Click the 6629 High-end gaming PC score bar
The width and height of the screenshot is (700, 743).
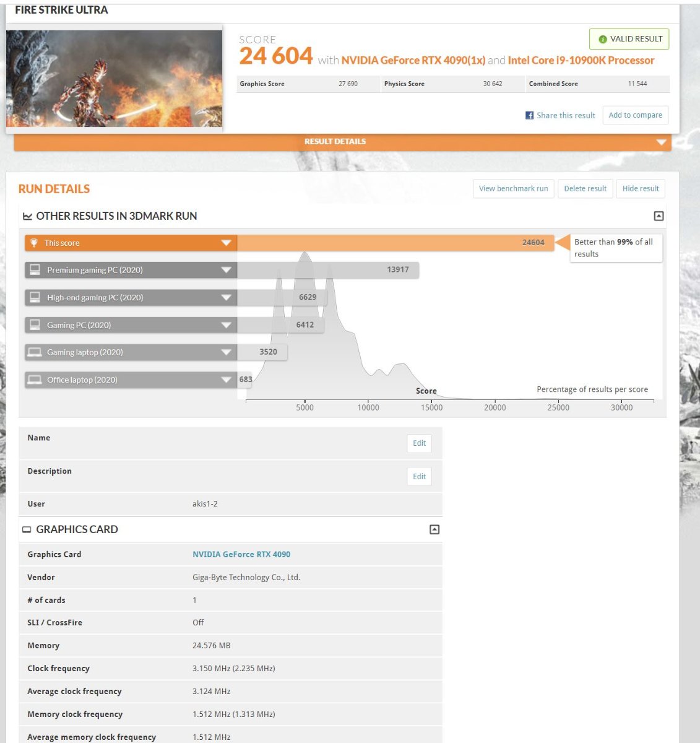click(x=281, y=297)
